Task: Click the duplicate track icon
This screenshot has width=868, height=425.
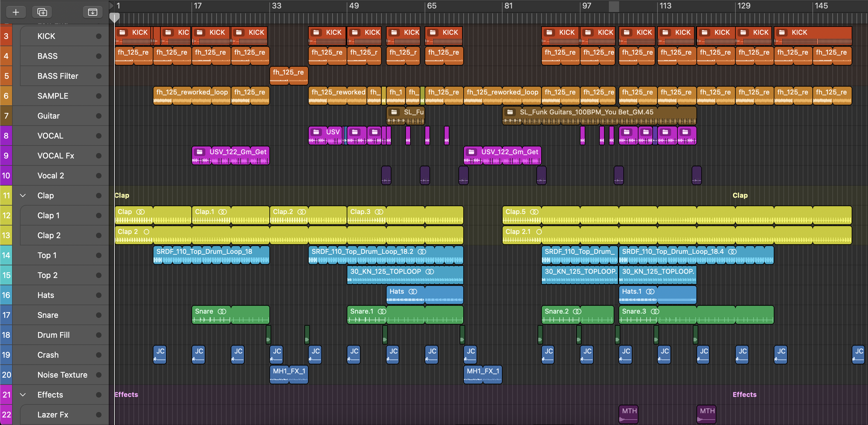Action: pos(42,12)
